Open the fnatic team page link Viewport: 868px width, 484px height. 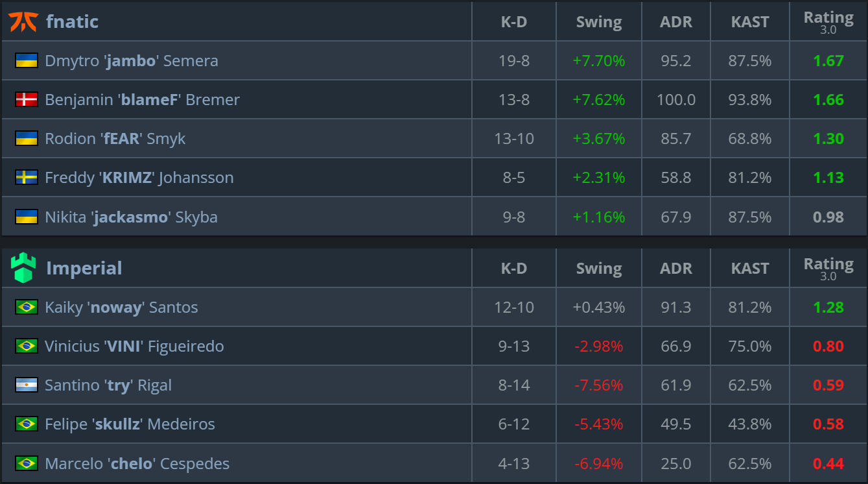72,22
